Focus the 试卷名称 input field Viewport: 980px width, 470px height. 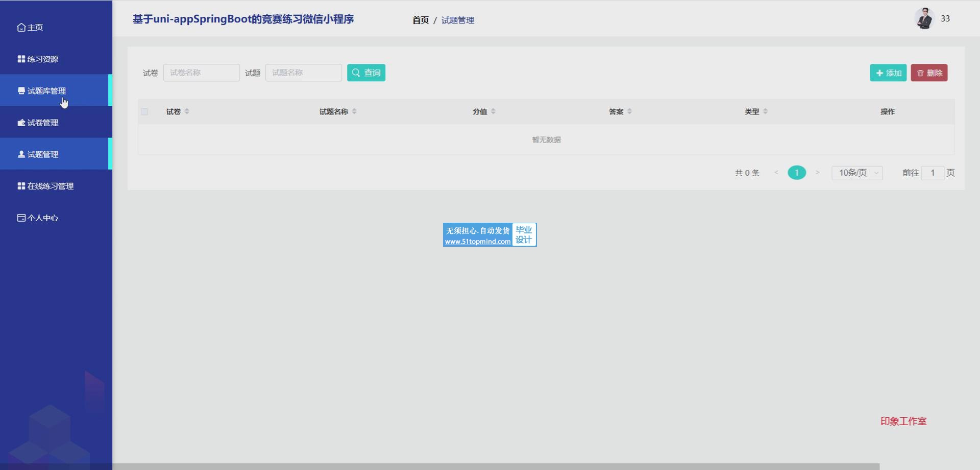tap(202, 73)
